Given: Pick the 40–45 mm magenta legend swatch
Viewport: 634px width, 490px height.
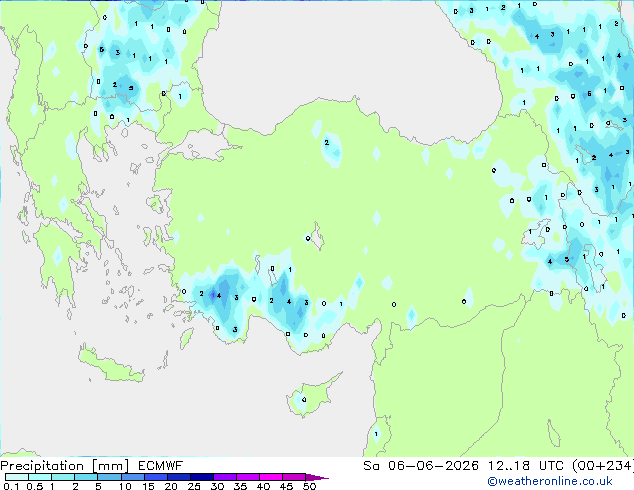Looking at the screenshot, I should pyautogui.click(x=271, y=477).
